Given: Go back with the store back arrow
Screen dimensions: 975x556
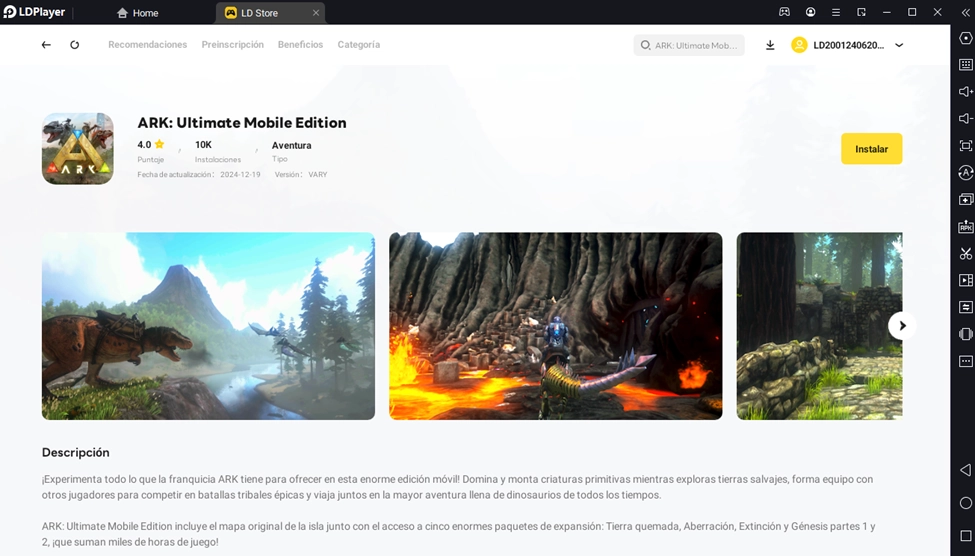Looking at the screenshot, I should click(46, 45).
